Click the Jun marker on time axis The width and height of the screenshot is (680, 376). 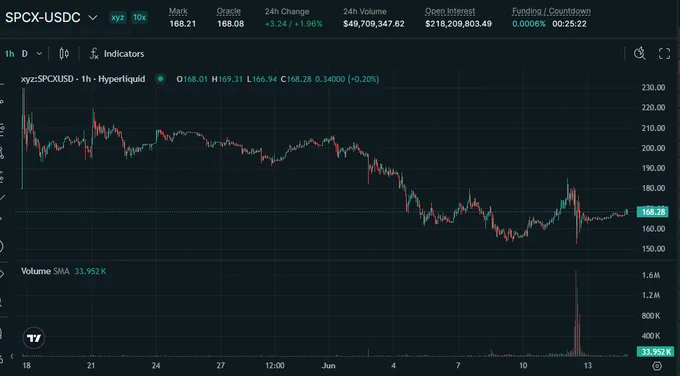point(328,366)
